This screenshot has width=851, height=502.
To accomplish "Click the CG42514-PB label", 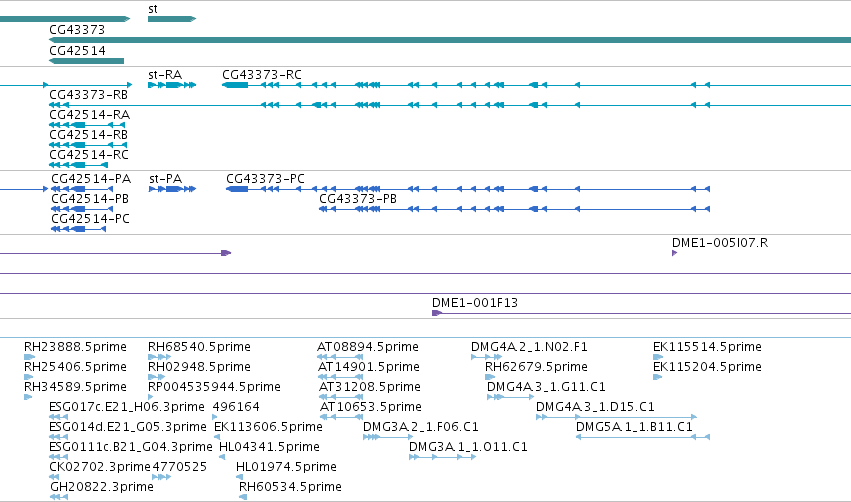I will tap(90, 199).
